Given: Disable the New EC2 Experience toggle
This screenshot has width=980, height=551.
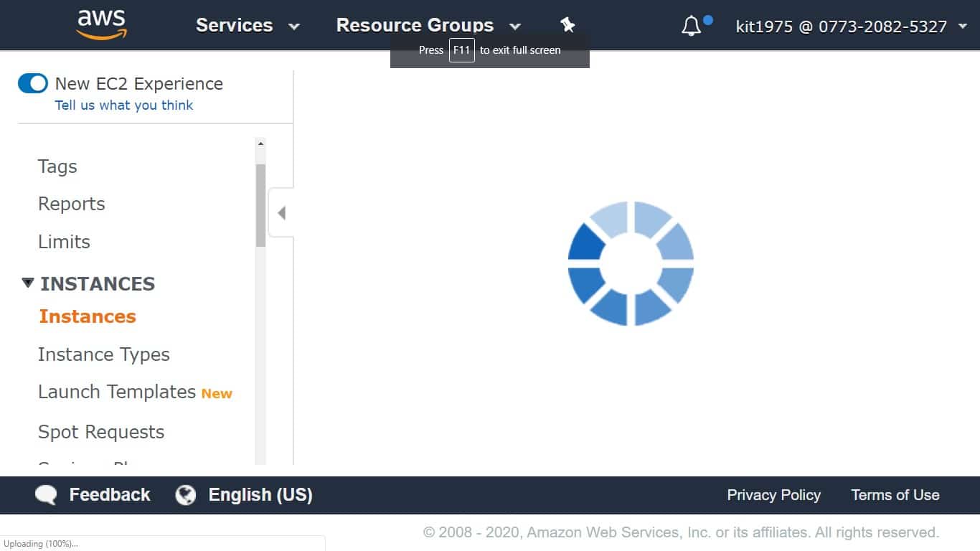Looking at the screenshot, I should (32, 83).
